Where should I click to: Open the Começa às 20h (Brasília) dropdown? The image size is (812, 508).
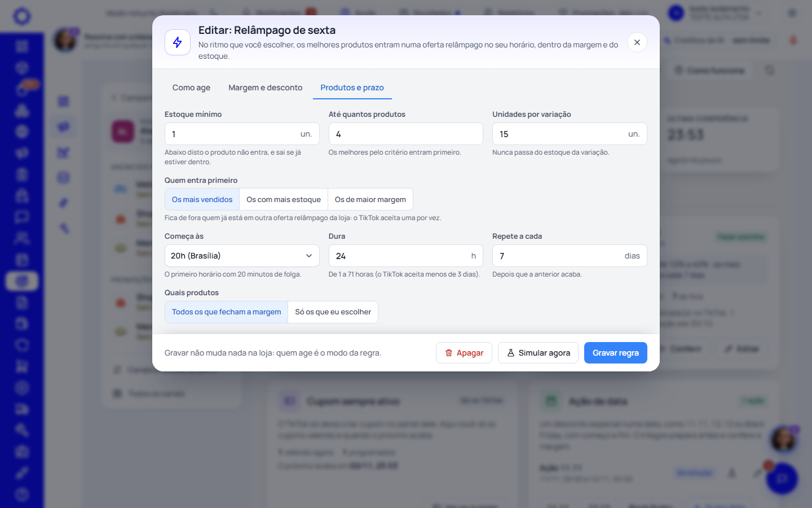[242, 256]
